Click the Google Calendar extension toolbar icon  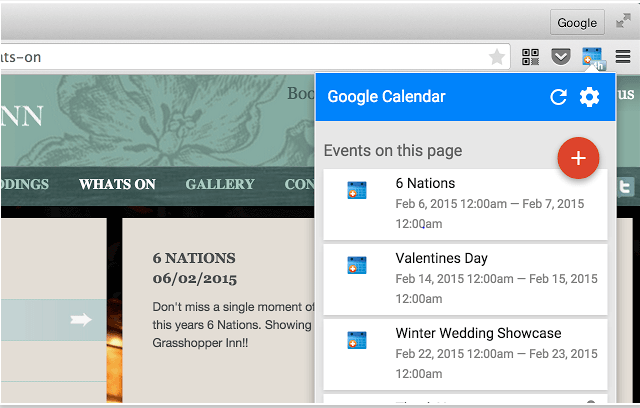tap(593, 58)
